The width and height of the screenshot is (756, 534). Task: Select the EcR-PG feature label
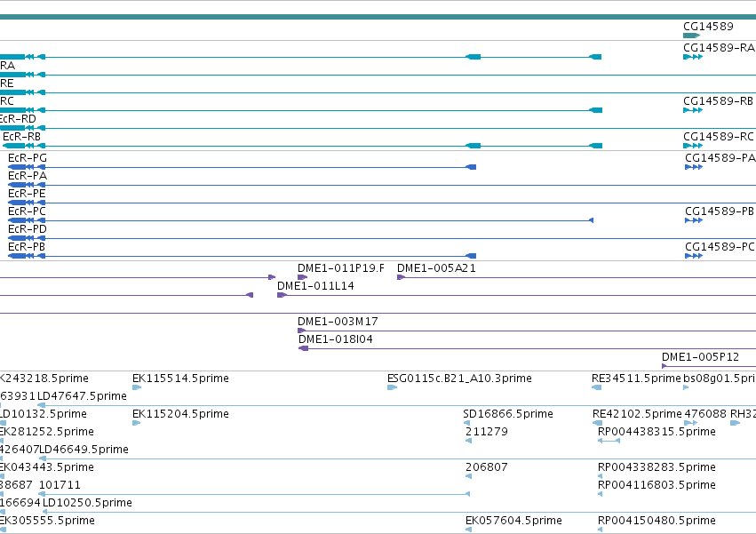pyautogui.click(x=28, y=158)
